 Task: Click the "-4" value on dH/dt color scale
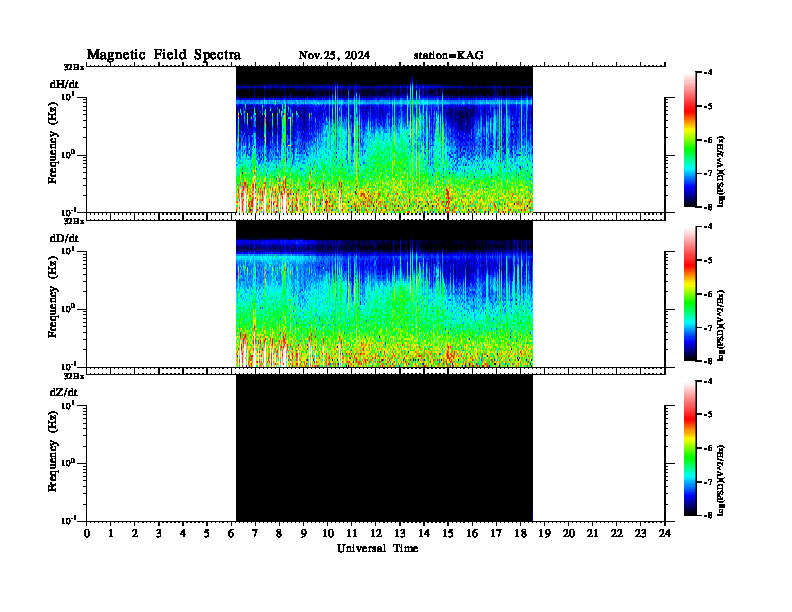click(x=708, y=73)
